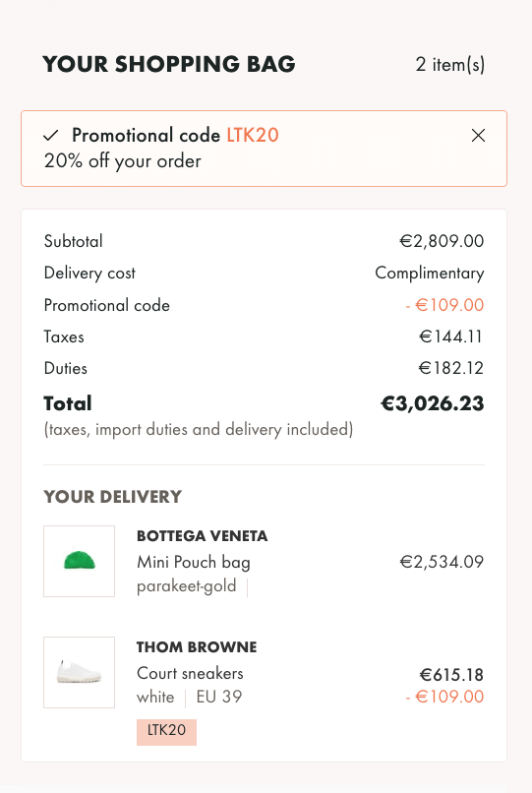Viewport: 532px width, 793px height.
Task: Click the Subtotal amount €2,809.00
Action: coord(442,241)
